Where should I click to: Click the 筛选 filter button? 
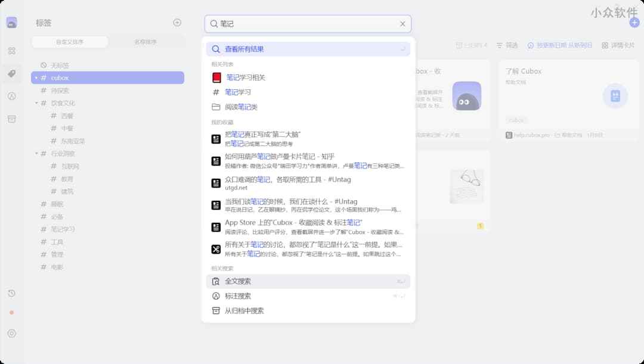(x=507, y=45)
